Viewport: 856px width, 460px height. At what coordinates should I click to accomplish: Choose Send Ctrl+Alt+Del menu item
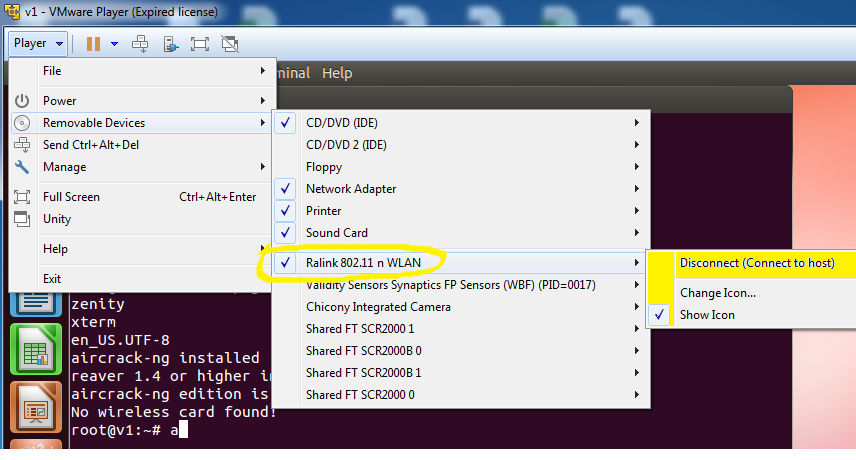142,145
